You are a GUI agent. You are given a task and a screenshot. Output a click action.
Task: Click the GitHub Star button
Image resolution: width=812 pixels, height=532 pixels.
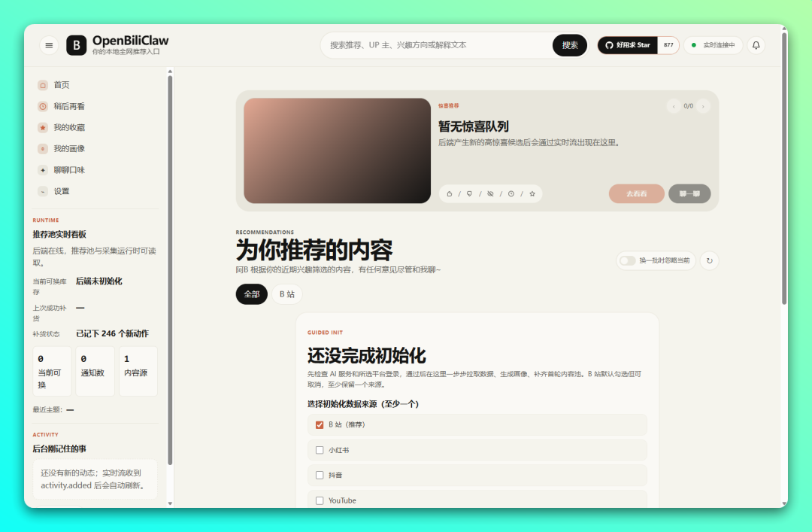click(628, 45)
